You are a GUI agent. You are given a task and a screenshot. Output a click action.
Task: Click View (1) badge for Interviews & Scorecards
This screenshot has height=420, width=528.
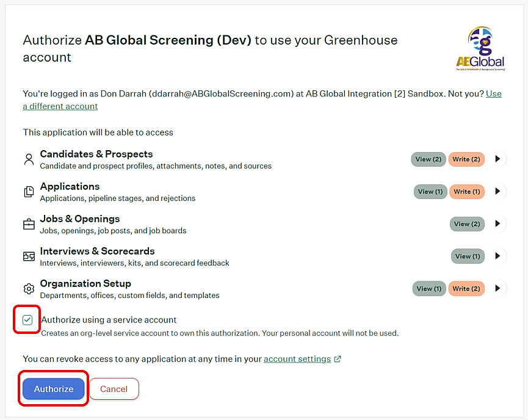point(468,256)
